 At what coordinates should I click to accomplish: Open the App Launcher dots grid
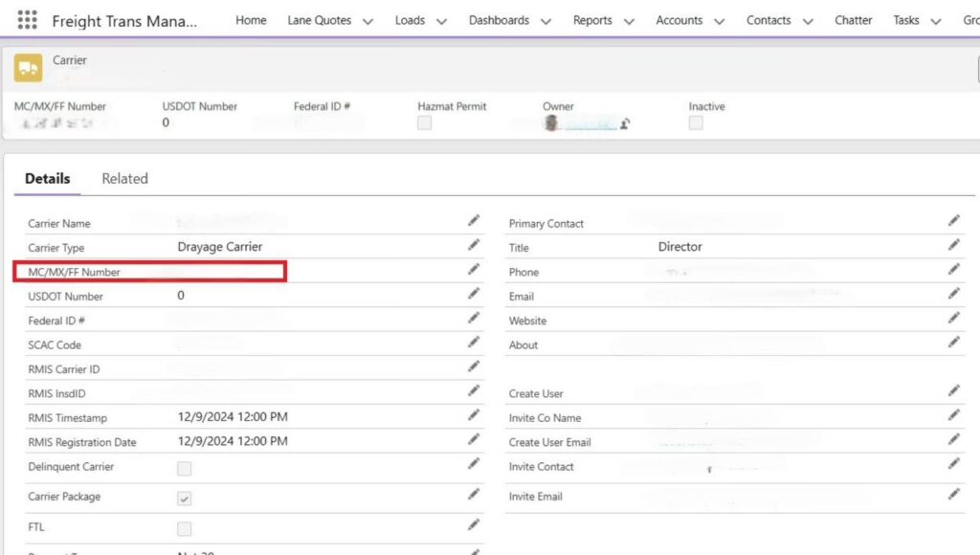tap(27, 20)
